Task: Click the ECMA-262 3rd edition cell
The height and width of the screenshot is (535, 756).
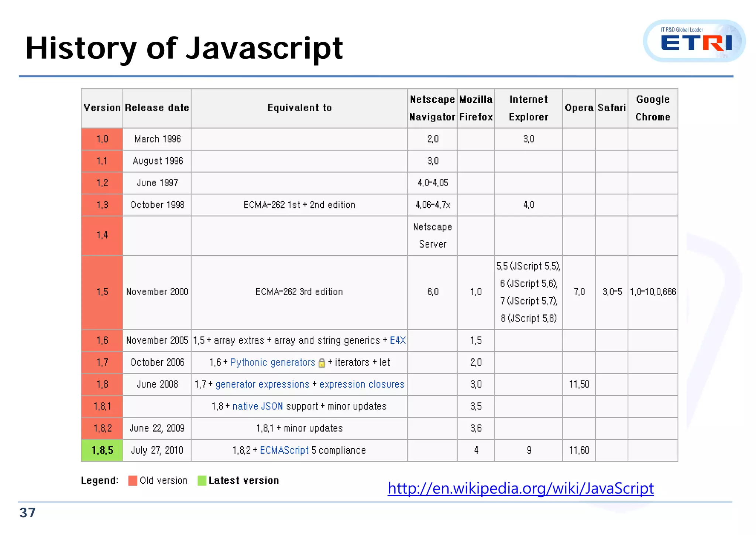Action: pyautogui.click(x=299, y=292)
